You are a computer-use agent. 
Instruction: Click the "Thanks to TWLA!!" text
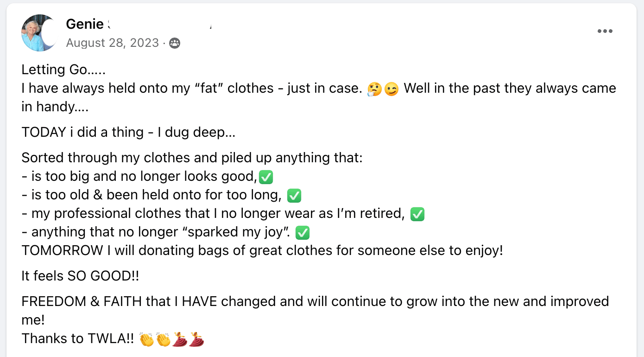(78, 339)
